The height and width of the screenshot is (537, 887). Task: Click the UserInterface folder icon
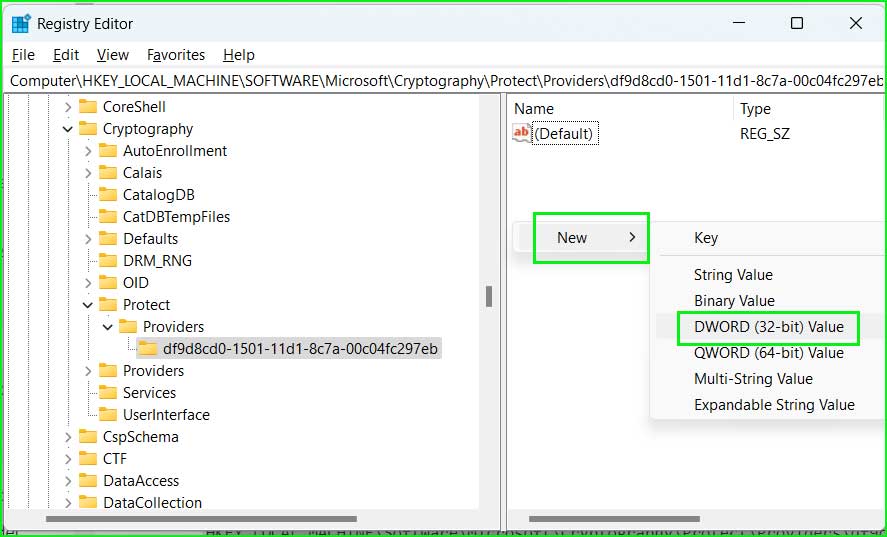click(x=108, y=415)
